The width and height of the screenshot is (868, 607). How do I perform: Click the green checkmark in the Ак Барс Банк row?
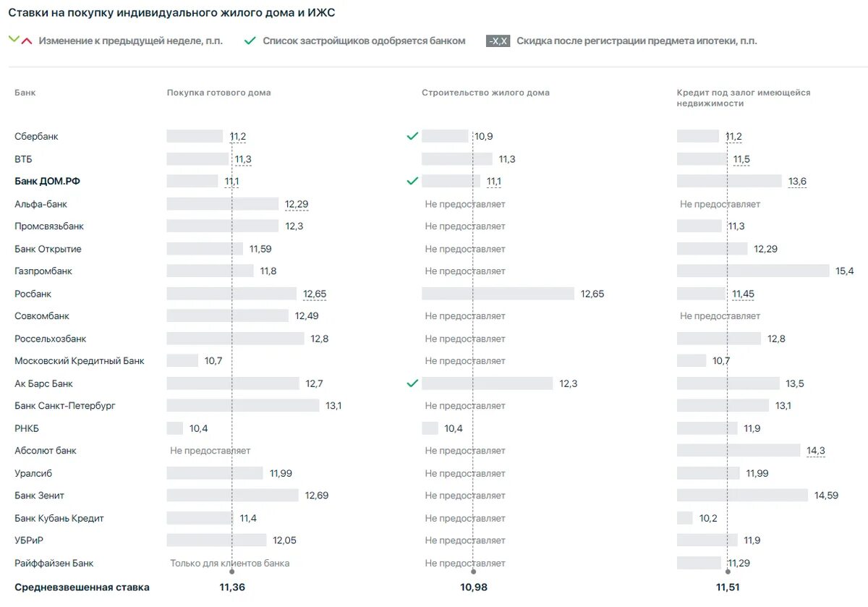(x=412, y=383)
